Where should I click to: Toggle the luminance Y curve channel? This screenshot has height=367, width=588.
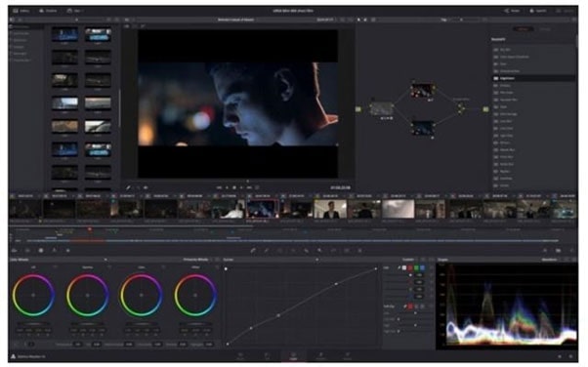coord(404,267)
